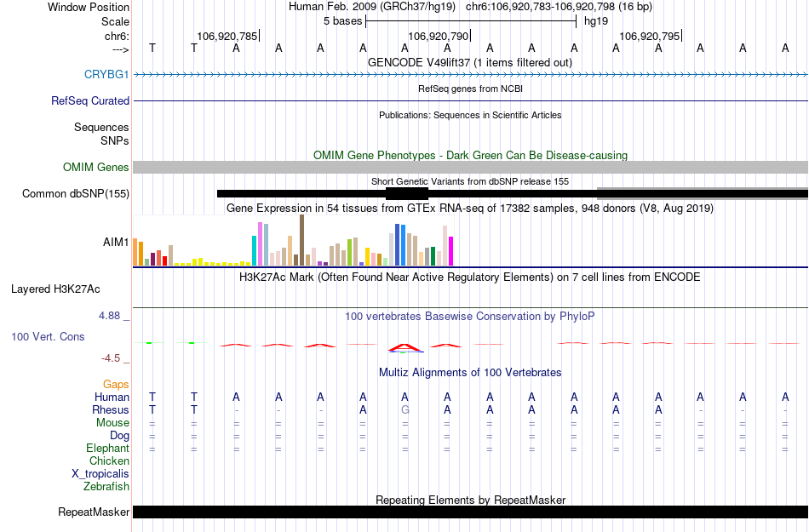809x532 pixels.
Task: Click the 'chr6:' ruler label
Action: coord(118,36)
